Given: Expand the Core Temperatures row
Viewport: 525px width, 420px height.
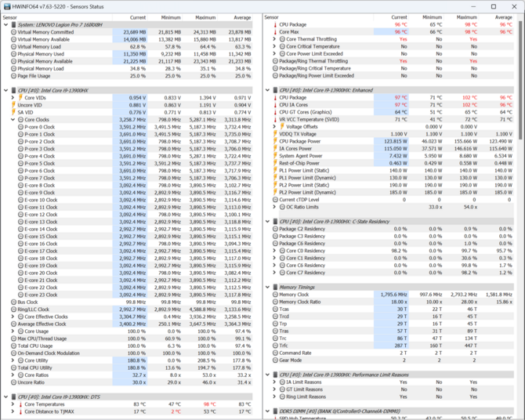Looking at the screenshot, I should pyautogui.click(x=13, y=404).
